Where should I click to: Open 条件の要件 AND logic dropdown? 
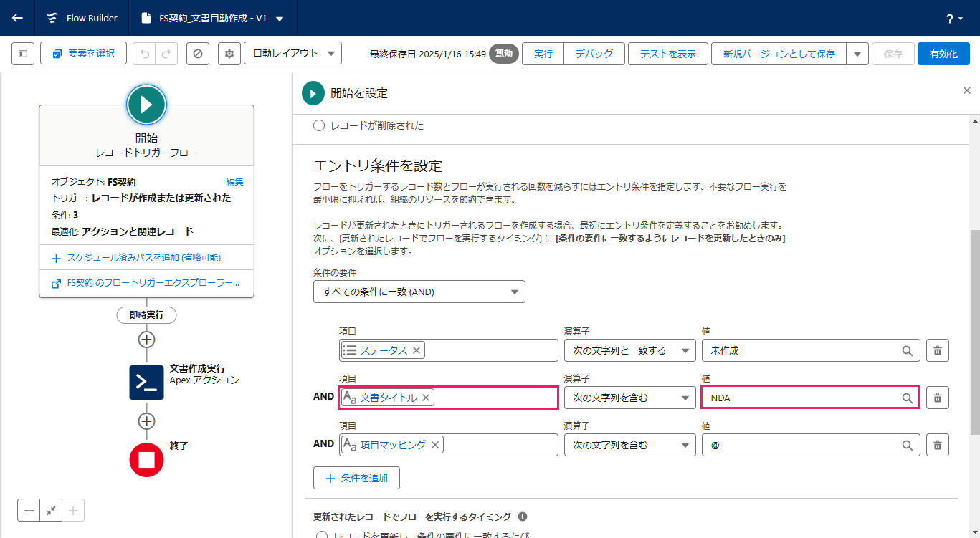pyautogui.click(x=419, y=292)
